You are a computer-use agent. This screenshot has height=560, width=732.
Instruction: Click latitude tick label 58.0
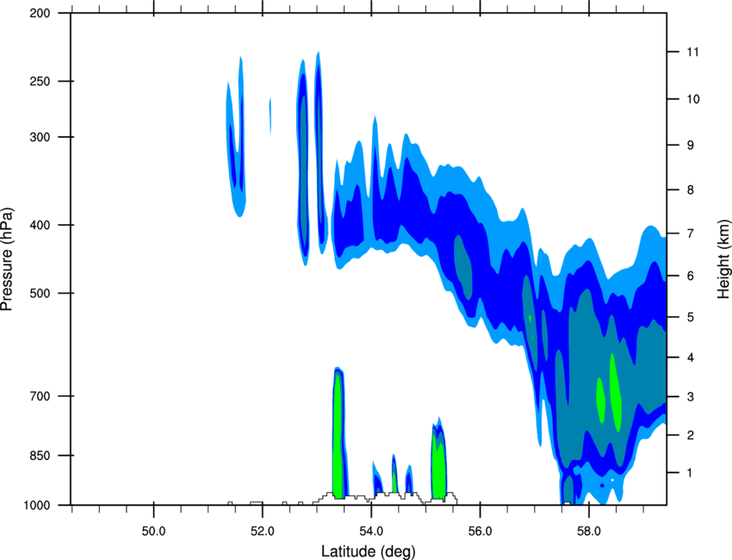(589, 532)
